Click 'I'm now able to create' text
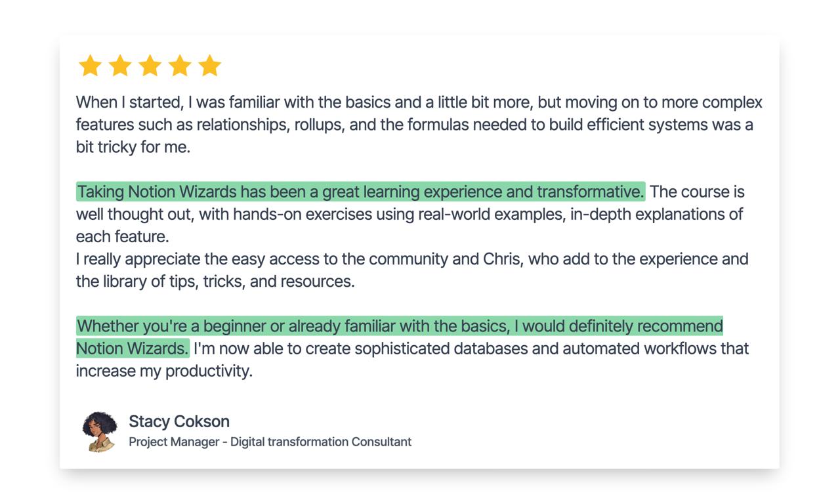 tap(471, 348)
